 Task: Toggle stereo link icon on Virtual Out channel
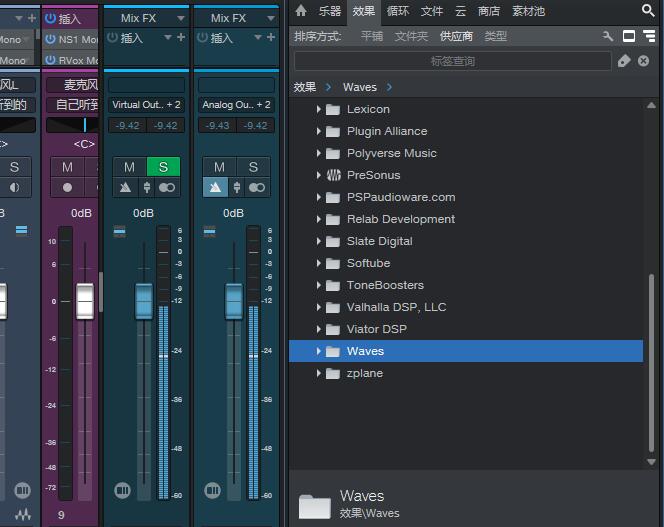point(166,187)
